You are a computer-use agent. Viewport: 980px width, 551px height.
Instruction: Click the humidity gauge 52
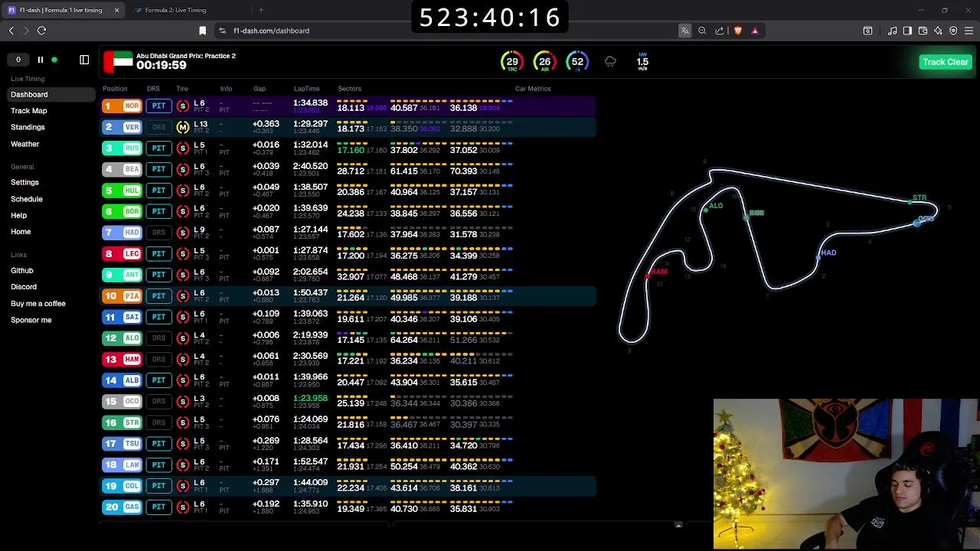[577, 62]
